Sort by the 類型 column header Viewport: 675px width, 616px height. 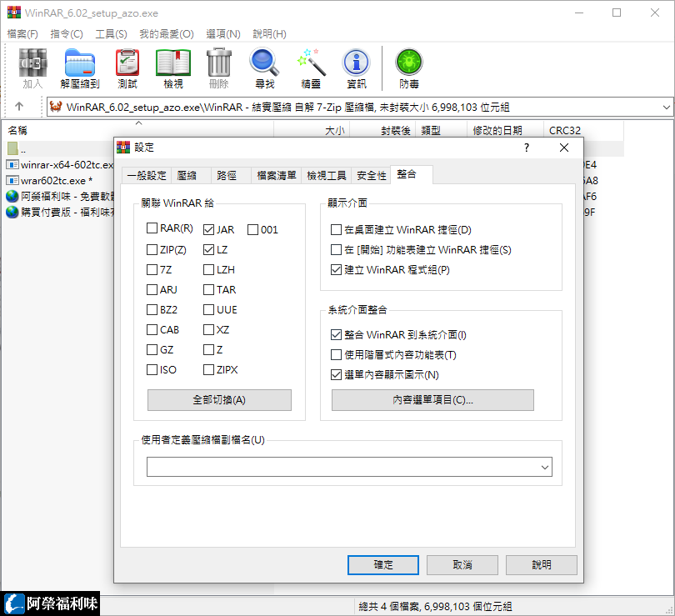tap(441, 130)
